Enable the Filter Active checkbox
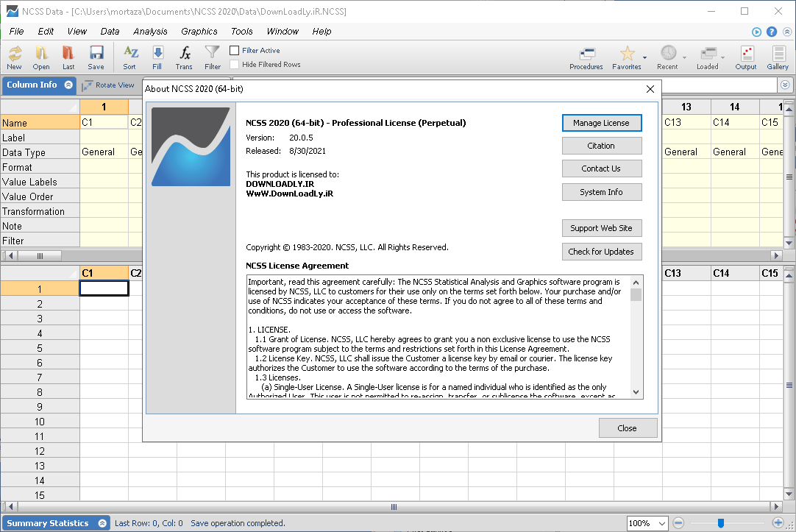Image resolution: width=796 pixels, height=532 pixels. [234, 50]
